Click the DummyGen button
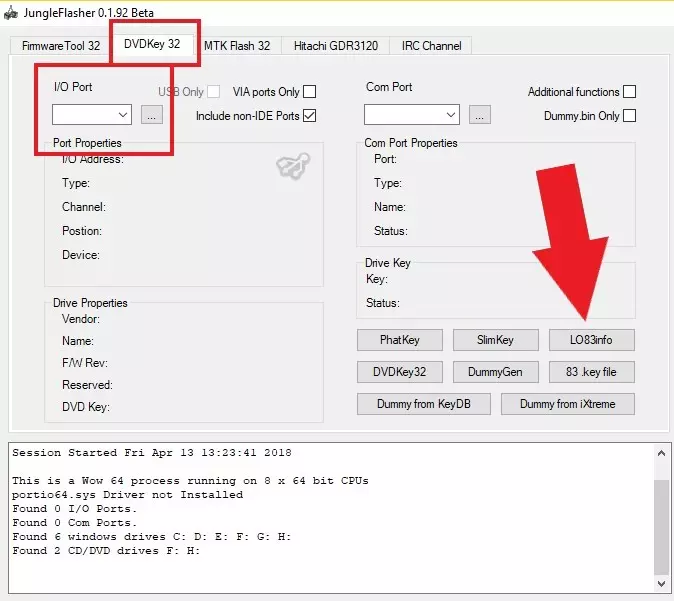The image size is (674, 601). click(496, 372)
